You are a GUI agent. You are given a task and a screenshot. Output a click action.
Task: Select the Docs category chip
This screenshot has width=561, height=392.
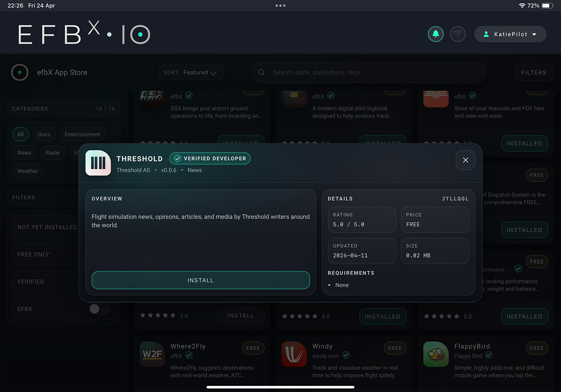pos(44,134)
